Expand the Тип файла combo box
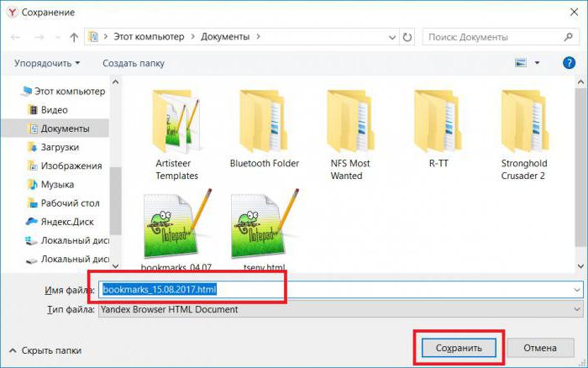588x368 pixels. pos(576,309)
